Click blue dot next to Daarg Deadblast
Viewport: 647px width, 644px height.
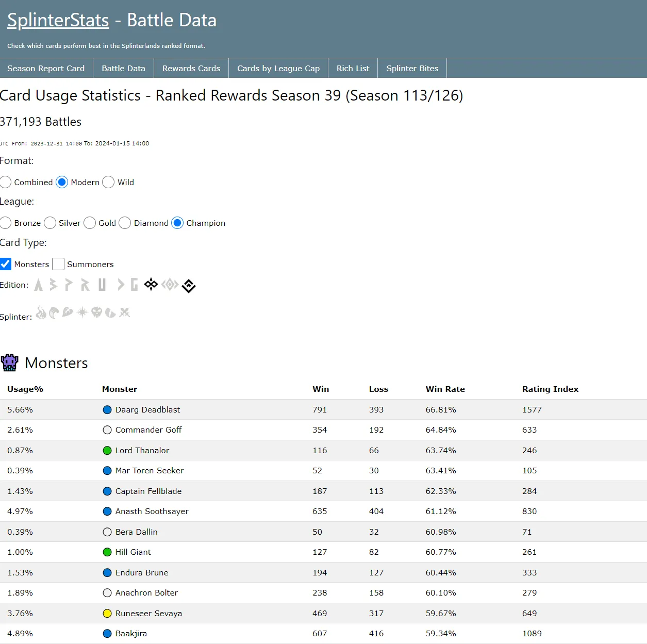[107, 410]
